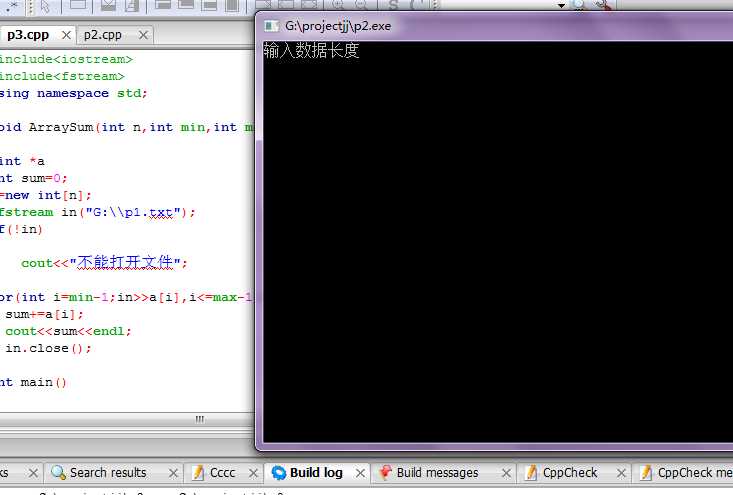Viewport: 733px width, 495px height.
Task: Click the int *a declaration line
Action: click(x=22, y=161)
